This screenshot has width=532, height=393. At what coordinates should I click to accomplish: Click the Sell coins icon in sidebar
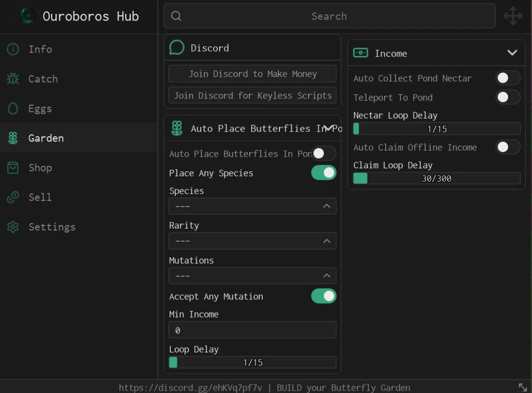click(x=13, y=197)
